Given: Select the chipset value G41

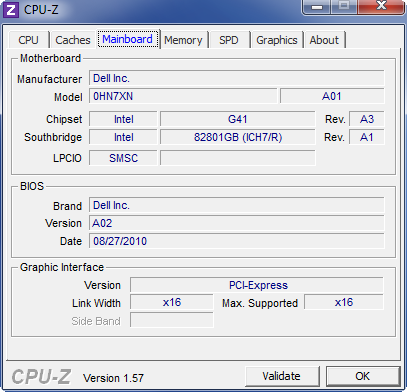Looking at the screenshot, I should click(237, 119).
